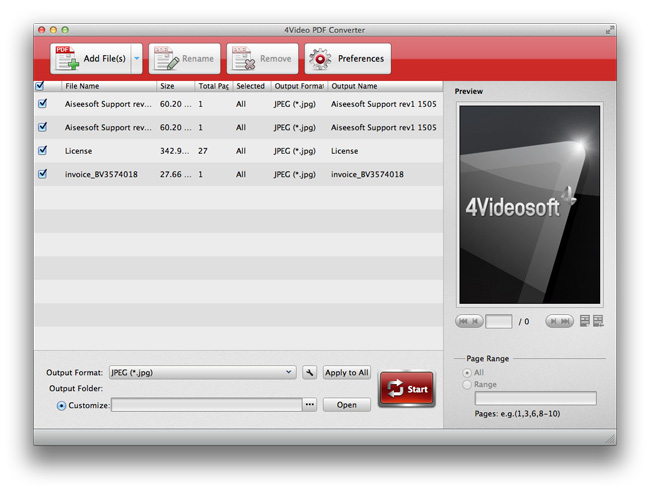Image resolution: width=650 pixels, height=495 pixels.
Task: Click the Output Format column header
Action: [299, 86]
